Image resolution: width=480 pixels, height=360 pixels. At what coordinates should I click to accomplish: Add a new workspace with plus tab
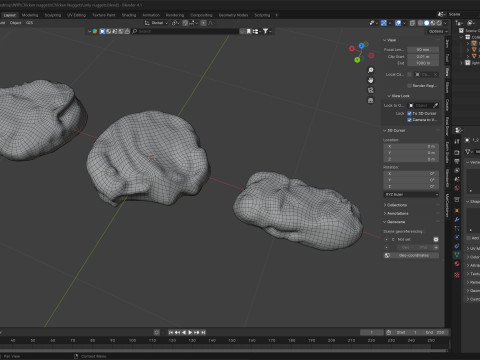[276, 15]
